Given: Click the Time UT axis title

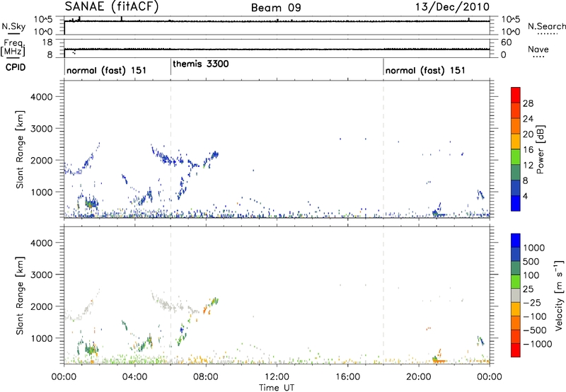Looking at the screenshot, I should point(277,388).
